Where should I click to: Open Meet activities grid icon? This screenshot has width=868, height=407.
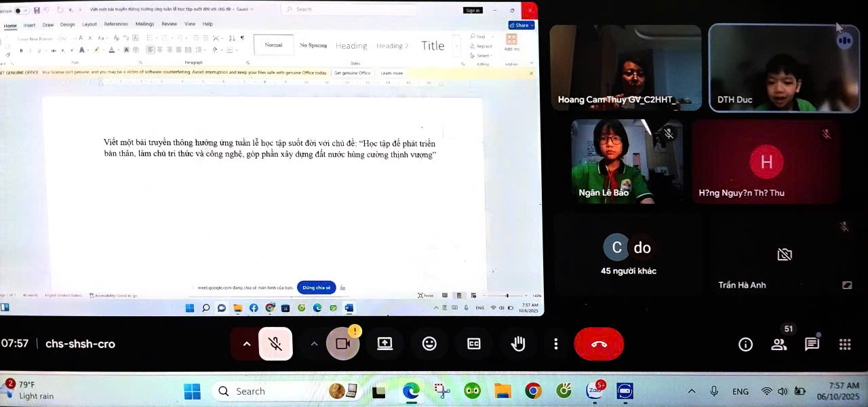[845, 345]
